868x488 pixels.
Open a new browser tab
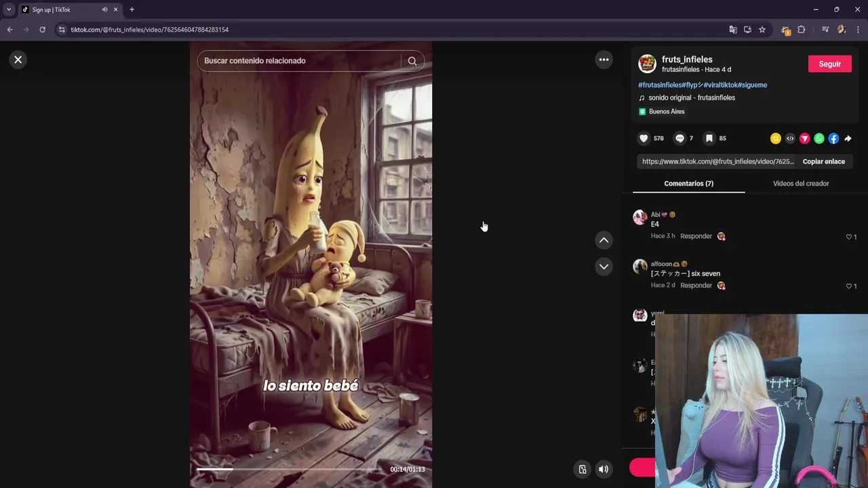click(x=132, y=9)
